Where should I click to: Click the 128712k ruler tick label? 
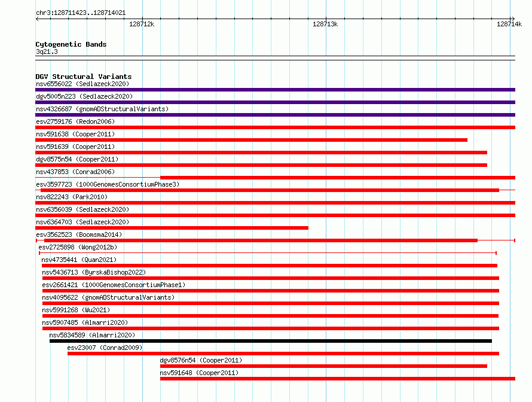[142, 24]
